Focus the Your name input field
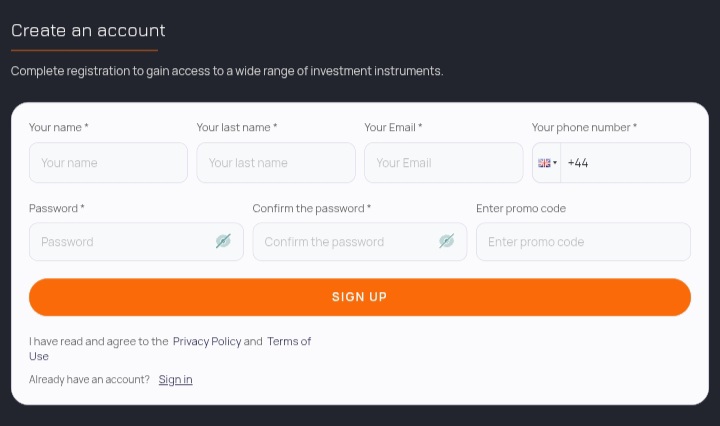Screen dimensions: 720x426 point(108,163)
